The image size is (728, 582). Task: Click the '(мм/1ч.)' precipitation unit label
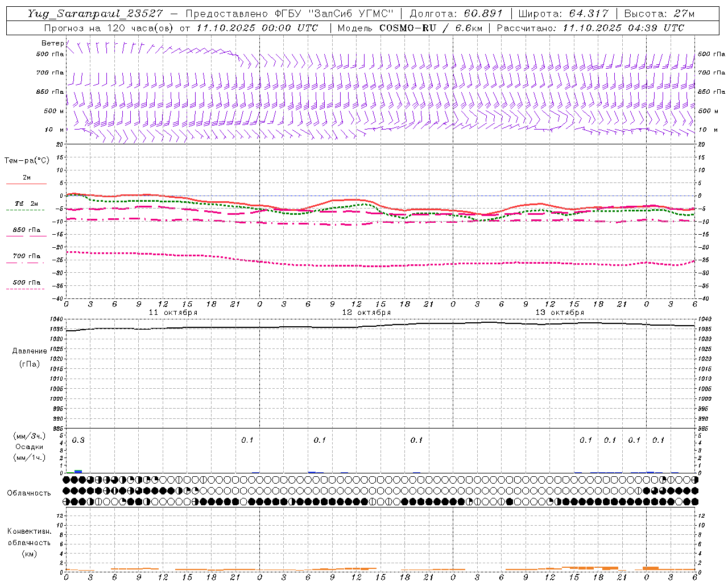[30, 457]
